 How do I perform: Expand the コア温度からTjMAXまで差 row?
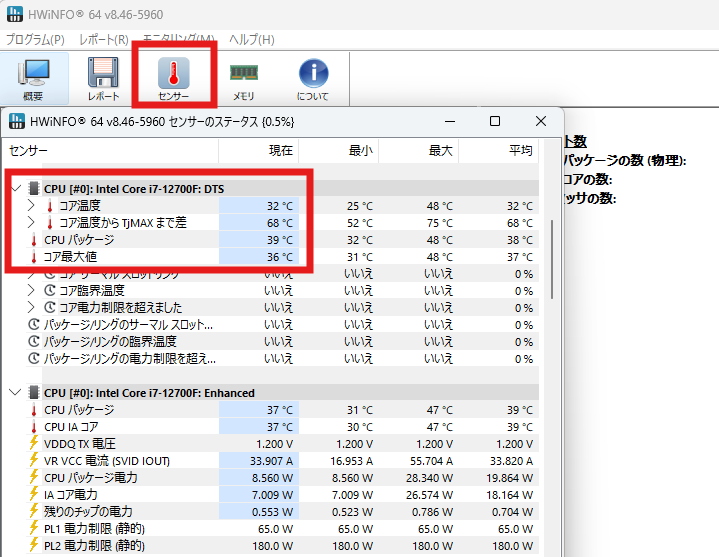(31, 222)
